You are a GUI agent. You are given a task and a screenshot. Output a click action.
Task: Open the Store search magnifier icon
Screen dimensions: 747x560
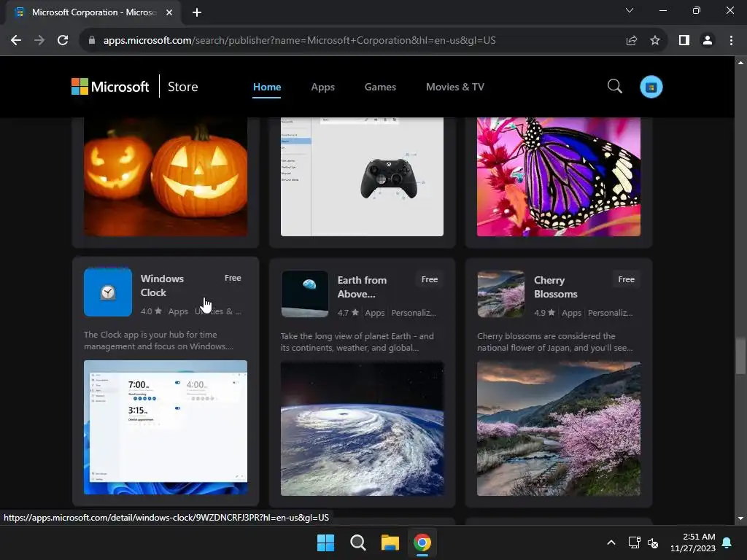(x=614, y=87)
